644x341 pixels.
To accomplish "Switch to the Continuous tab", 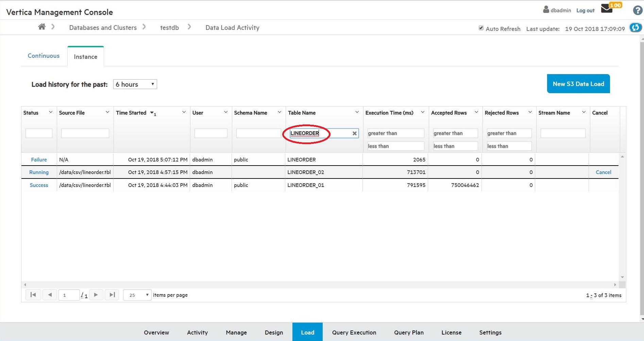I will tap(44, 56).
